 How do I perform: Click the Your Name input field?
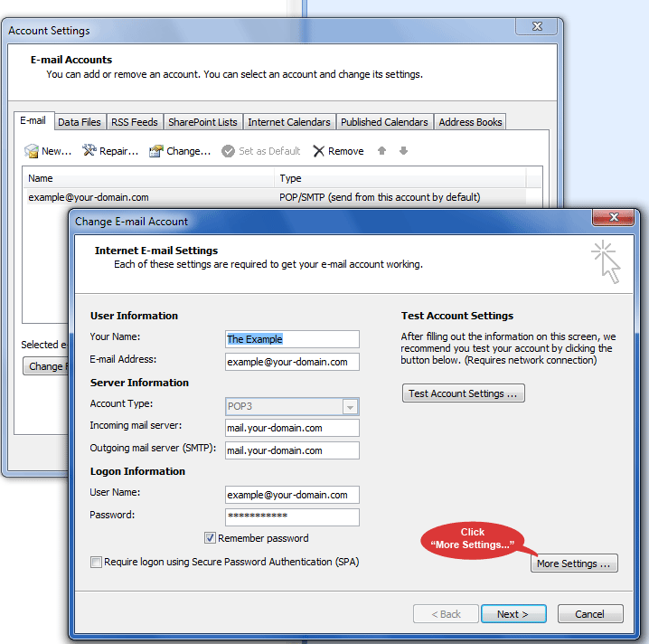pos(292,339)
